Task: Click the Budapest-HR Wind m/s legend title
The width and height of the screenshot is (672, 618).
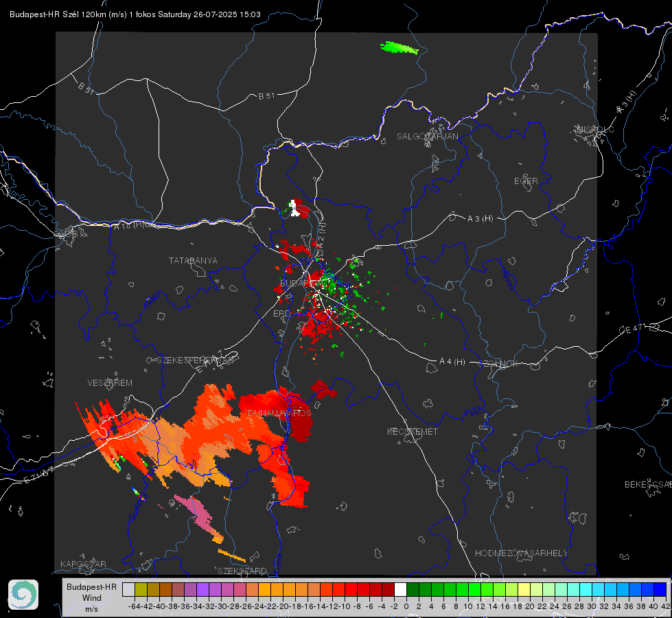Action: pos(92,598)
